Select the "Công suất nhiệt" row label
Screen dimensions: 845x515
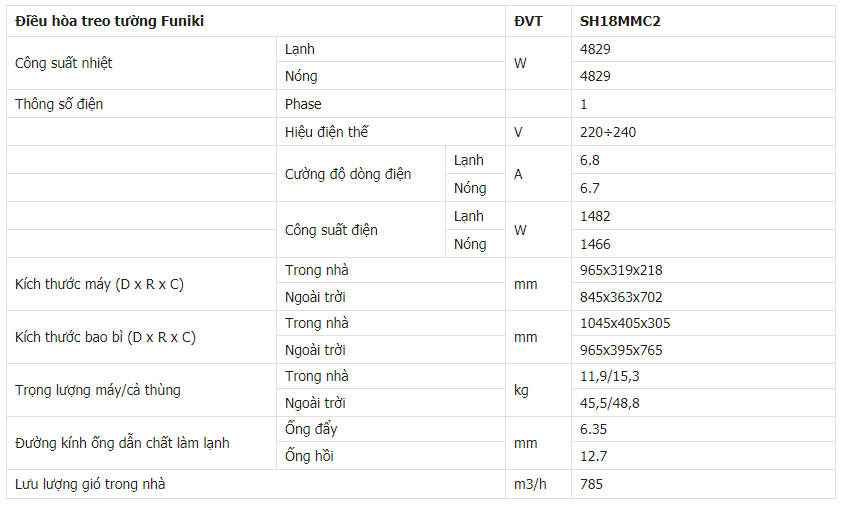click(x=64, y=63)
